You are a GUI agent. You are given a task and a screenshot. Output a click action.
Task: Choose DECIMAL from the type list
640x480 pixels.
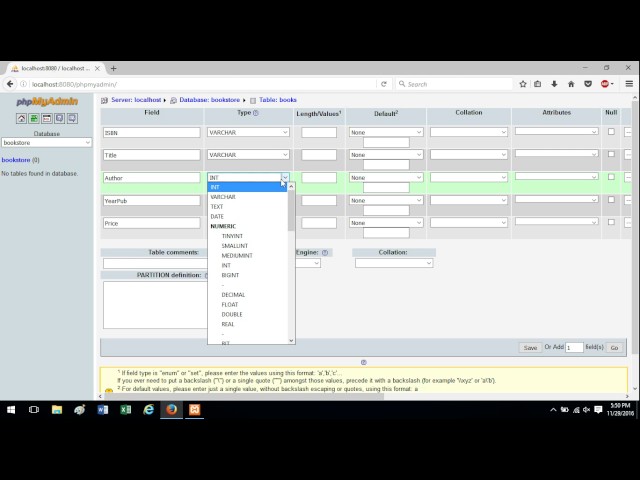(x=248, y=295)
